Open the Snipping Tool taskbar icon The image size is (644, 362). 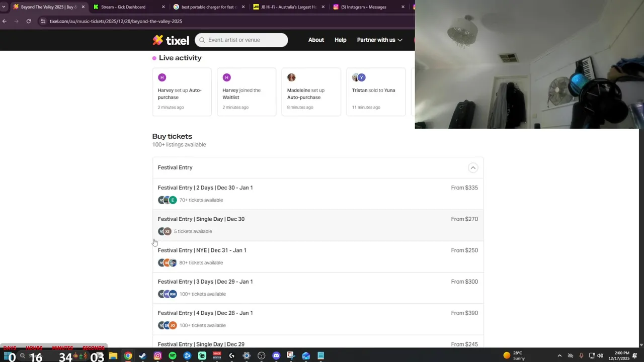pyautogui.click(x=291, y=355)
